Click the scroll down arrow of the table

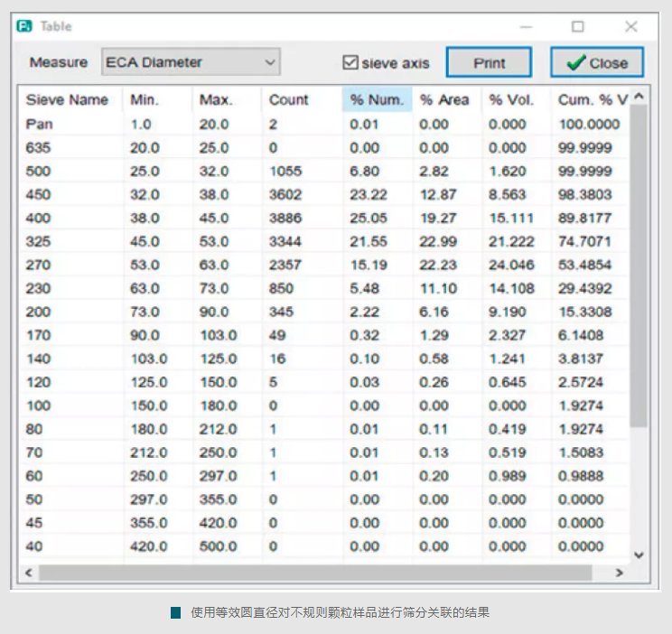[x=639, y=555]
